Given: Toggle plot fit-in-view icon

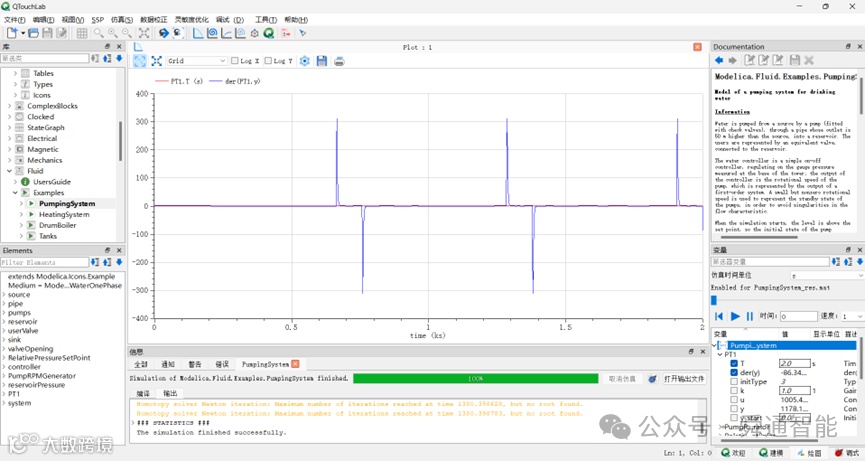Looking at the screenshot, I should (140, 61).
